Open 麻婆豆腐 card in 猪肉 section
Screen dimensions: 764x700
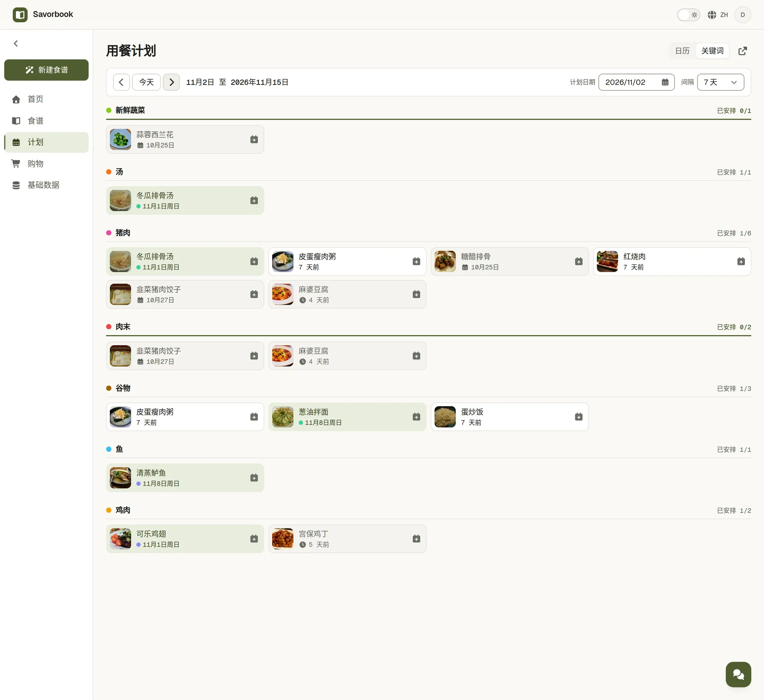click(347, 294)
